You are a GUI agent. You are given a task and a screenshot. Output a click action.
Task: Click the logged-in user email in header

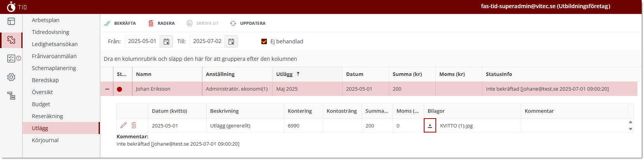tap(545, 6)
